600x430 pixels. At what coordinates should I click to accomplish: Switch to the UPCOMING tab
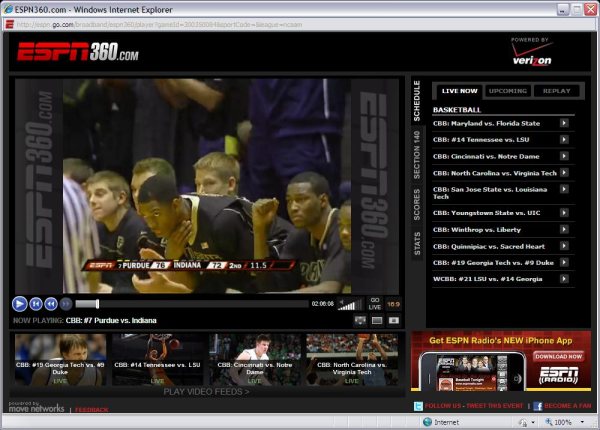[508, 91]
